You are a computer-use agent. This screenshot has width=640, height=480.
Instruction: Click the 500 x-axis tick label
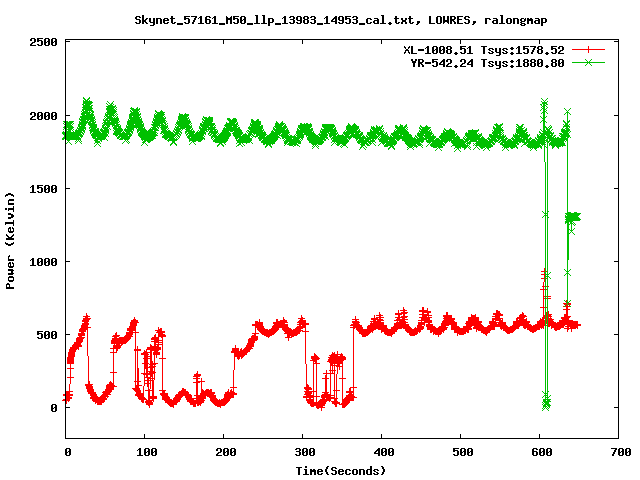(x=463, y=452)
